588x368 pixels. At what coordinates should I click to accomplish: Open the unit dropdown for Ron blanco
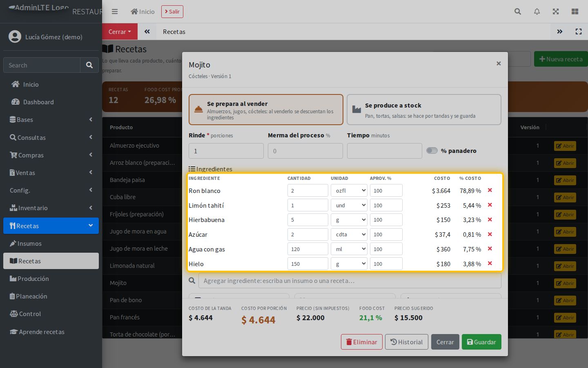point(349,191)
